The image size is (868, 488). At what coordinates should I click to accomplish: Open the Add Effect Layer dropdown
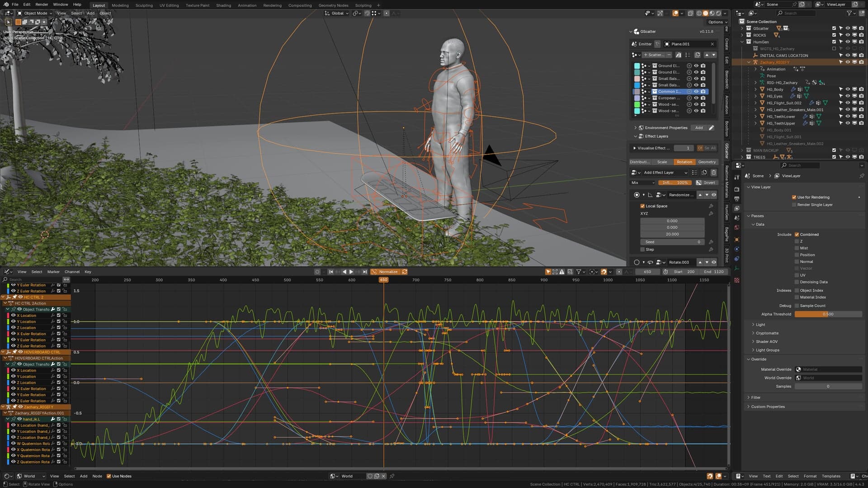click(665, 173)
